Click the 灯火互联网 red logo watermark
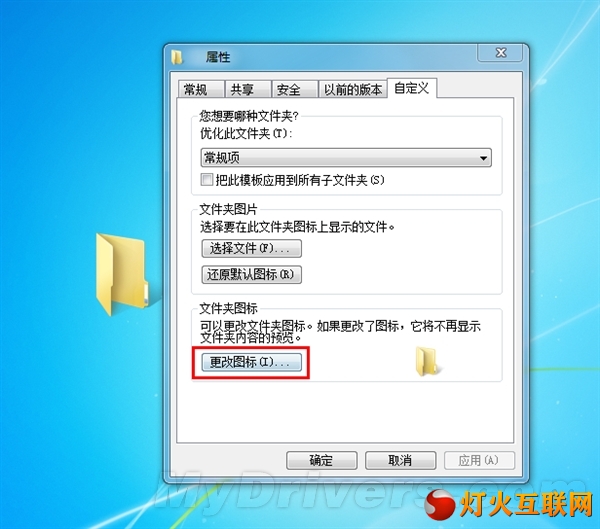 pos(510,505)
